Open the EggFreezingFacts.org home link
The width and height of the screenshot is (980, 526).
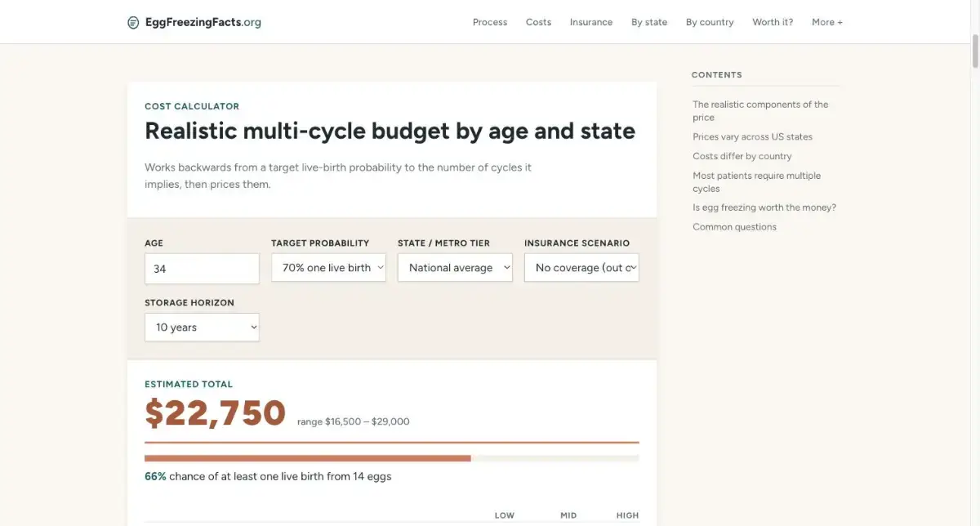coord(194,22)
